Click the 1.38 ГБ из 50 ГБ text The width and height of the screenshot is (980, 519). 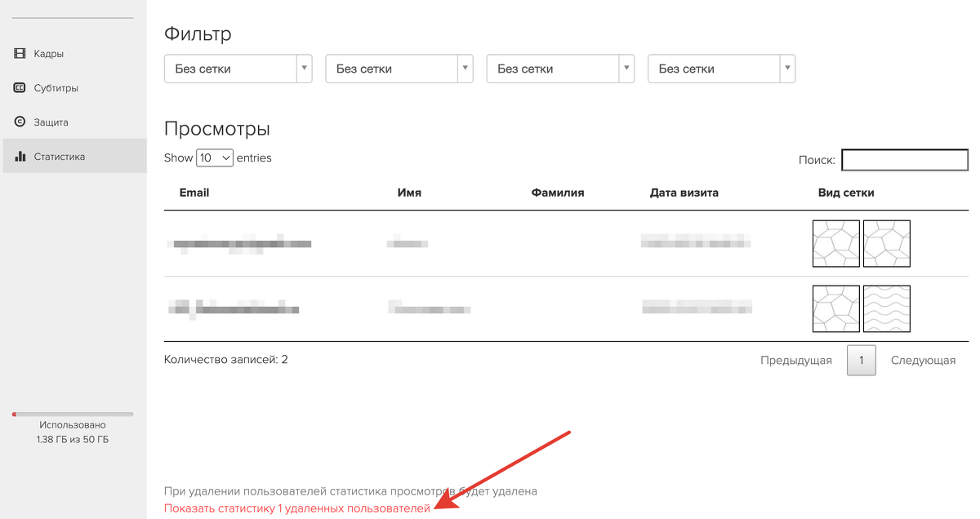pyautogui.click(x=73, y=440)
